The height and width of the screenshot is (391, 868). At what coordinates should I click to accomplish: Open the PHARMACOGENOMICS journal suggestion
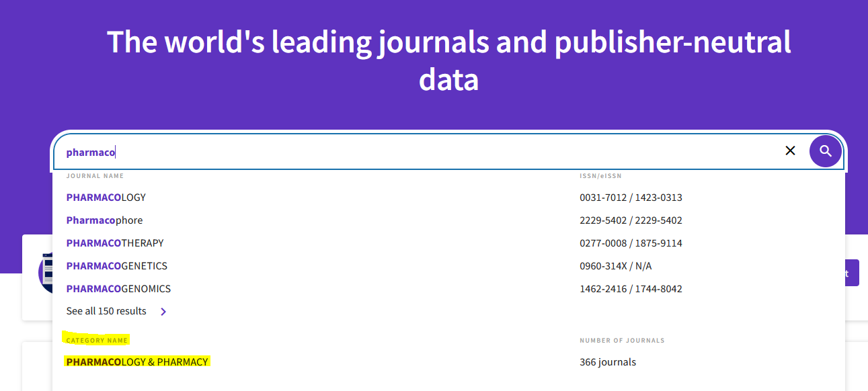click(118, 289)
